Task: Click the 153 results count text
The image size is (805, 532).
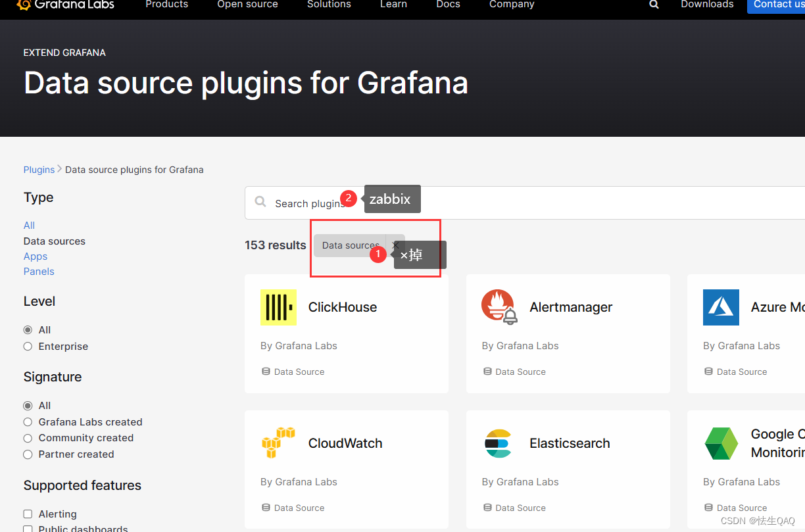Action: point(276,245)
